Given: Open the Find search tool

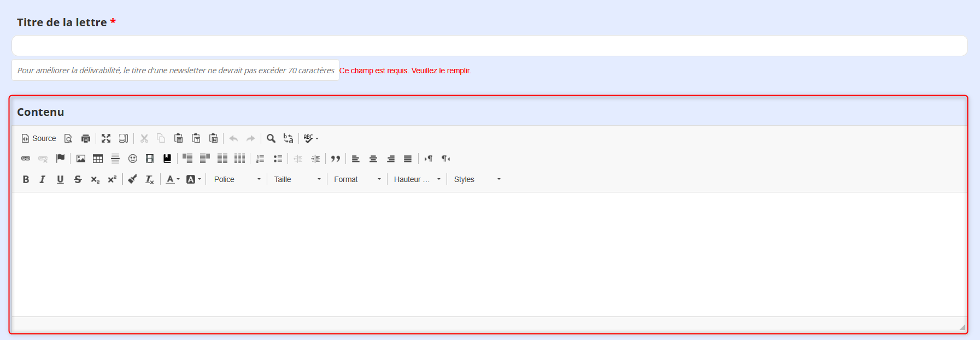Looking at the screenshot, I should 271,138.
